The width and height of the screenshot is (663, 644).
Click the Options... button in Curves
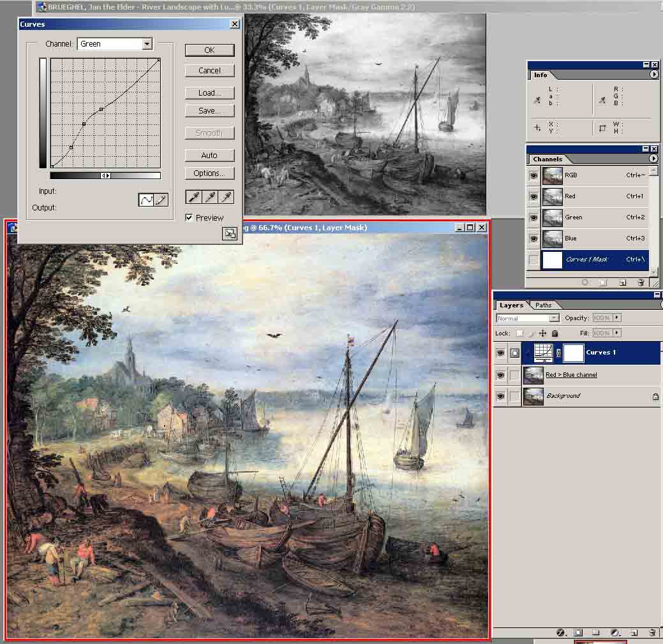tap(209, 173)
